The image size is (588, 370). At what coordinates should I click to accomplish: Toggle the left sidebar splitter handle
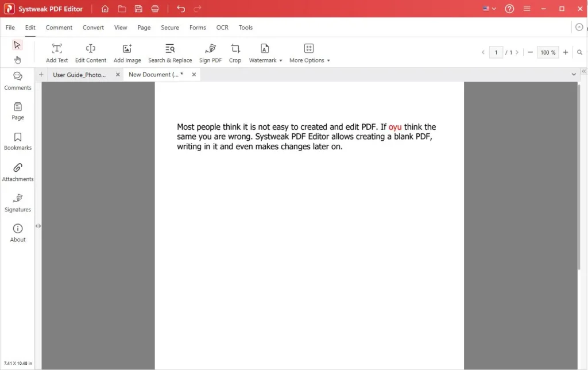coord(38,226)
